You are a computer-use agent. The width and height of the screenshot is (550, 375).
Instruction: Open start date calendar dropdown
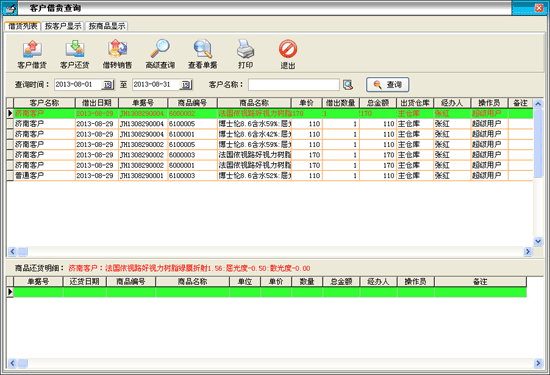coord(107,85)
